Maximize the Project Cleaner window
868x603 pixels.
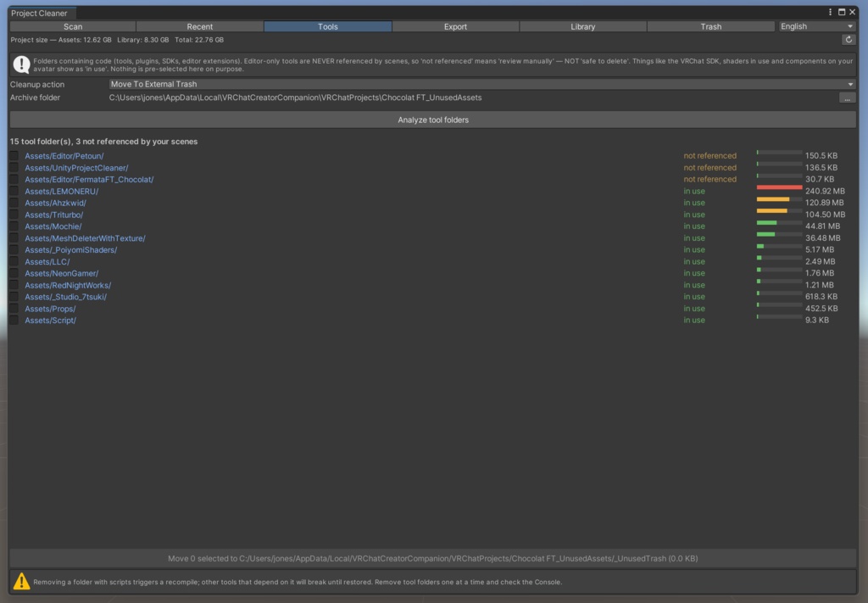click(x=842, y=12)
